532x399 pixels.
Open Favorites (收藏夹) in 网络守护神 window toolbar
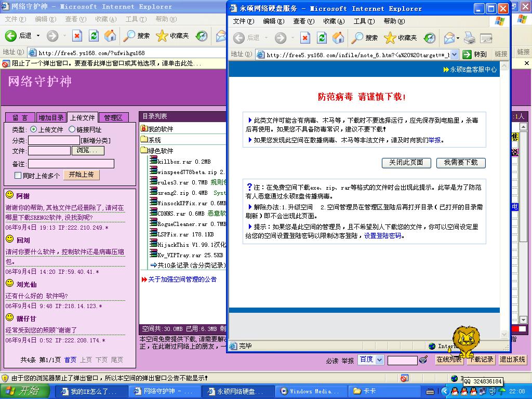[x=172, y=36]
